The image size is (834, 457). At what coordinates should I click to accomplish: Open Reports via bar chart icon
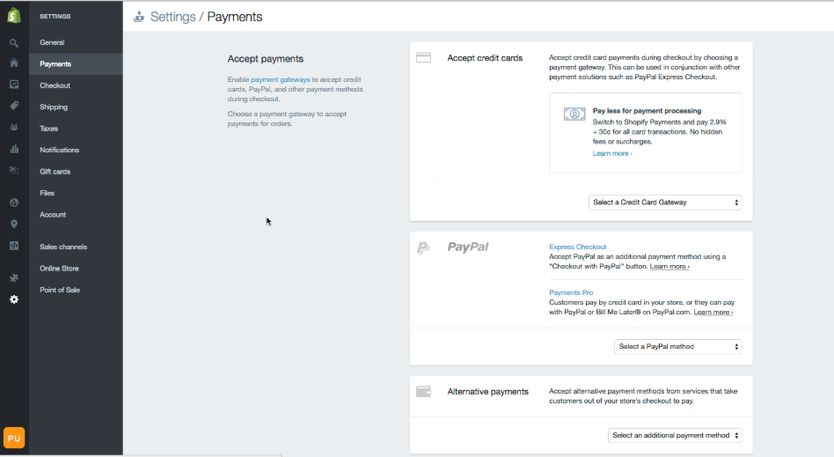(x=14, y=150)
